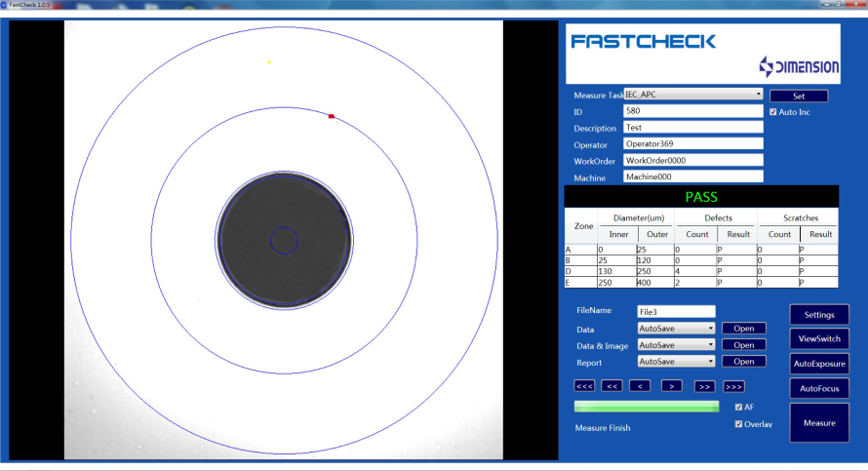The image size is (868, 471).
Task: Run AutoExposure
Action: (x=818, y=364)
